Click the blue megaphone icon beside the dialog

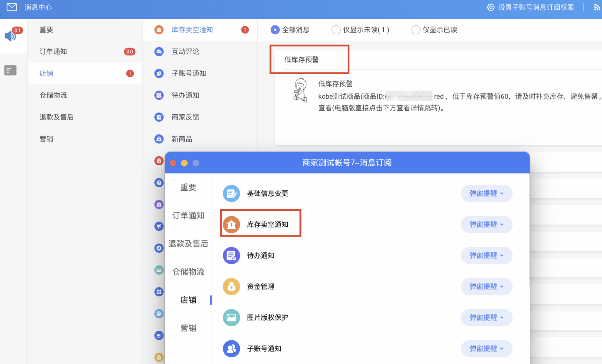click(159, 226)
